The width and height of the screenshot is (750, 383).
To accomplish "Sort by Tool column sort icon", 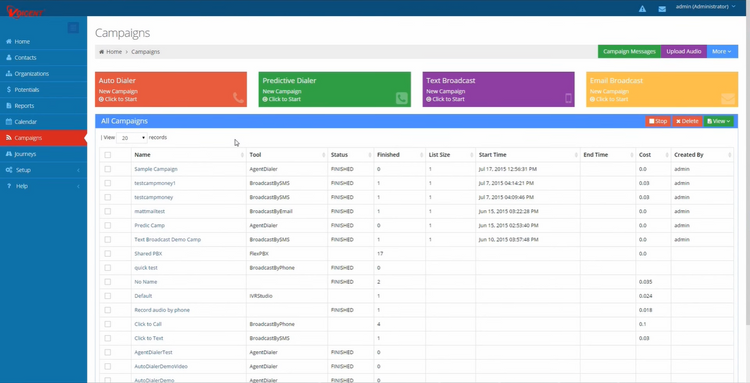I will click(324, 155).
